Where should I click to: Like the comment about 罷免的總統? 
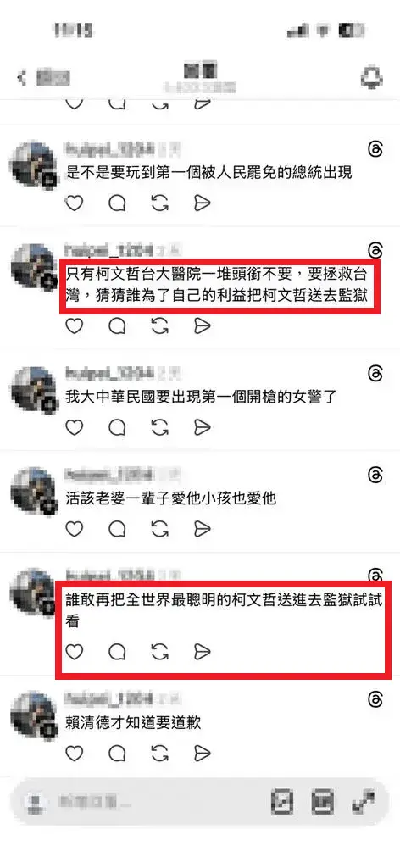74,203
